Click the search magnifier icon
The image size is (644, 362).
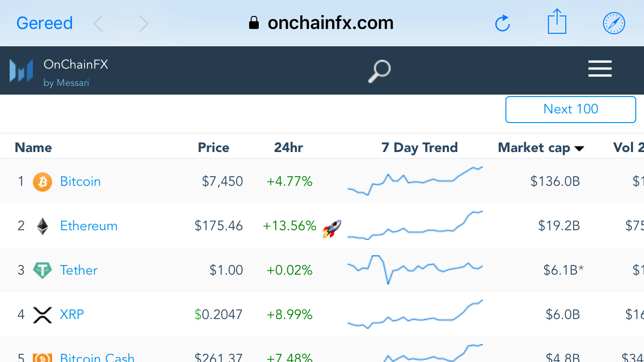pyautogui.click(x=379, y=71)
